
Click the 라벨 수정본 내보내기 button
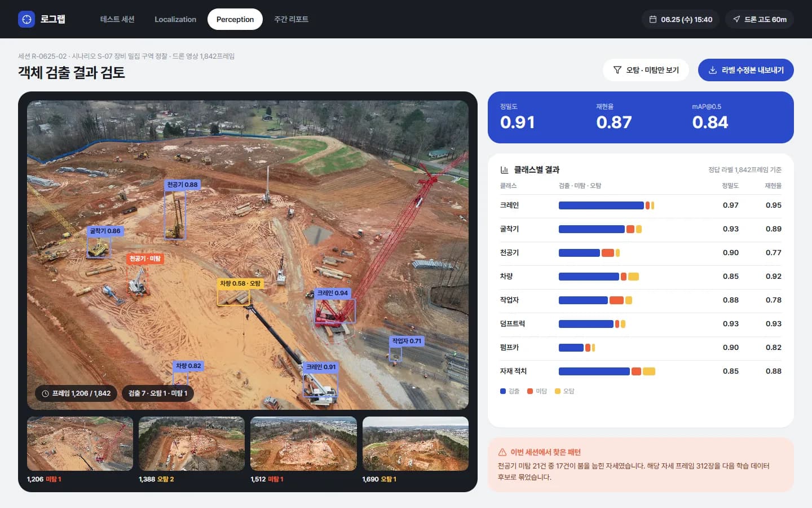[746, 70]
